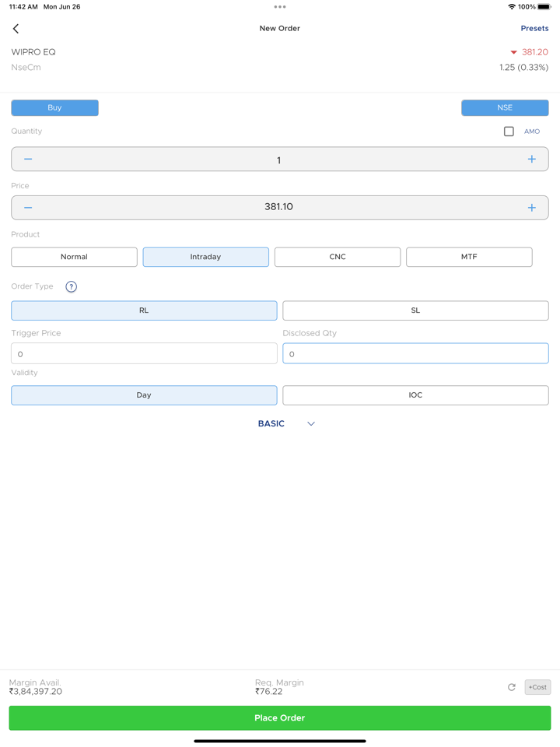Switch the NSE exchange toggle
This screenshot has width=560, height=747.
(x=505, y=108)
